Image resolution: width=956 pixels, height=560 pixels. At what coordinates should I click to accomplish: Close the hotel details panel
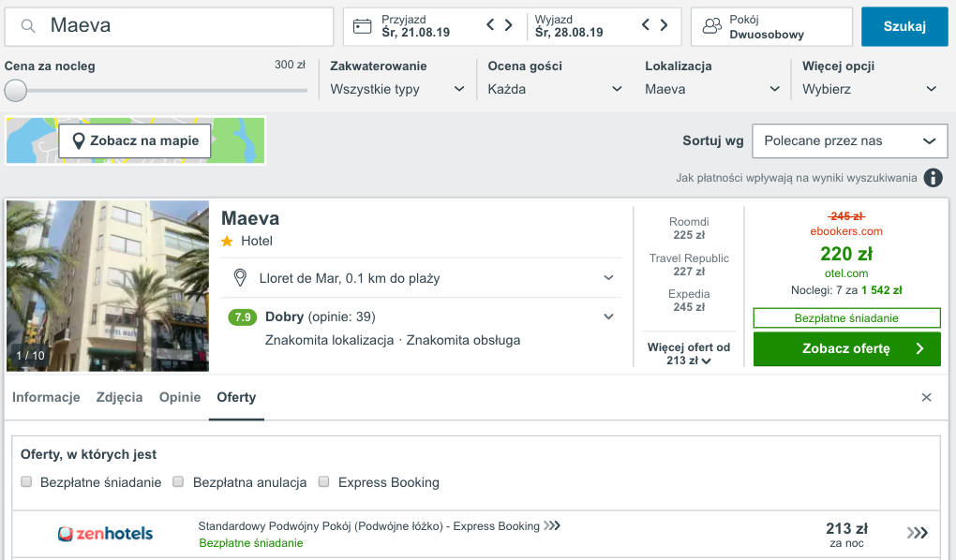coord(927,397)
